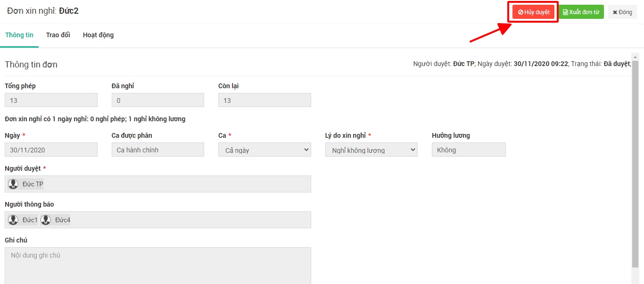Screen dimensions: 644x284
Task: Click the Tổng phép field
Action: 51,100
